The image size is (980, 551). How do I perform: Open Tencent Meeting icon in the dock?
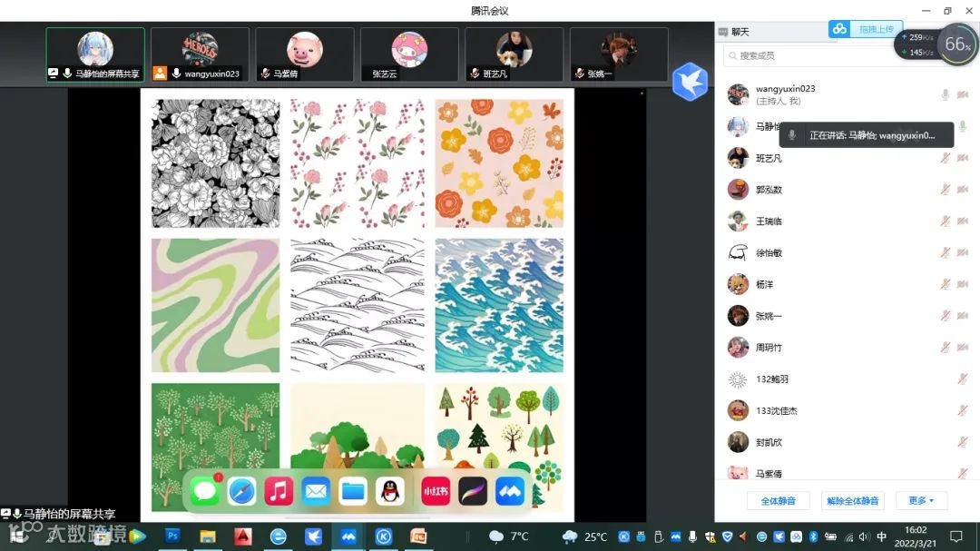pyautogui.click(x=510, y=492)
